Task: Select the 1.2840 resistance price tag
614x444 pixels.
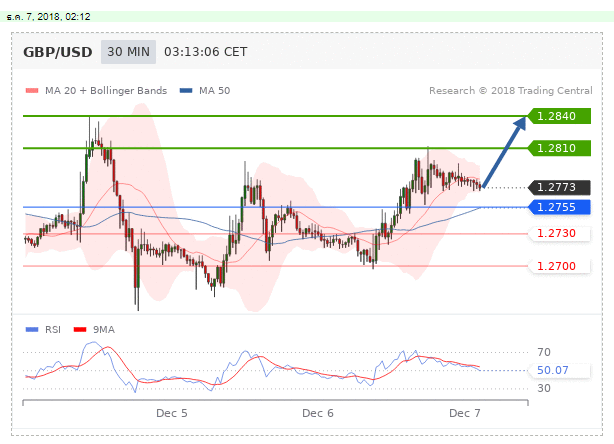Action: point(559,116)
